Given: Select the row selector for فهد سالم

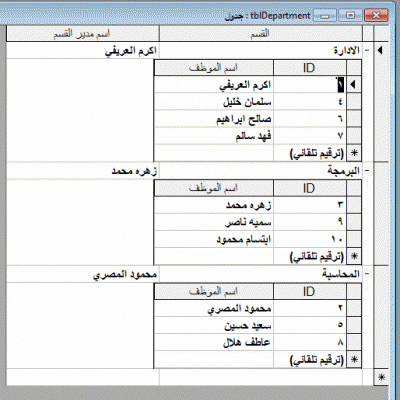Looking at the screenshot, I should click(354, 136).
